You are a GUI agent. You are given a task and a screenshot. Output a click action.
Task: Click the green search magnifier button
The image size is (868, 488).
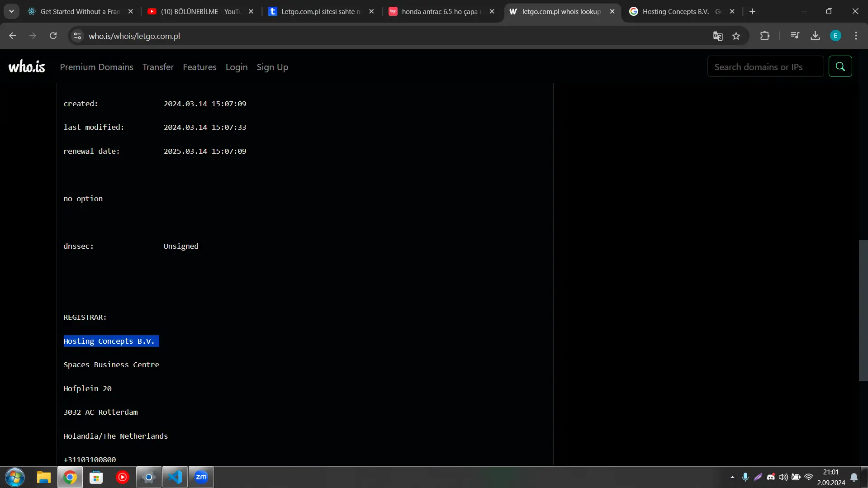840,66
